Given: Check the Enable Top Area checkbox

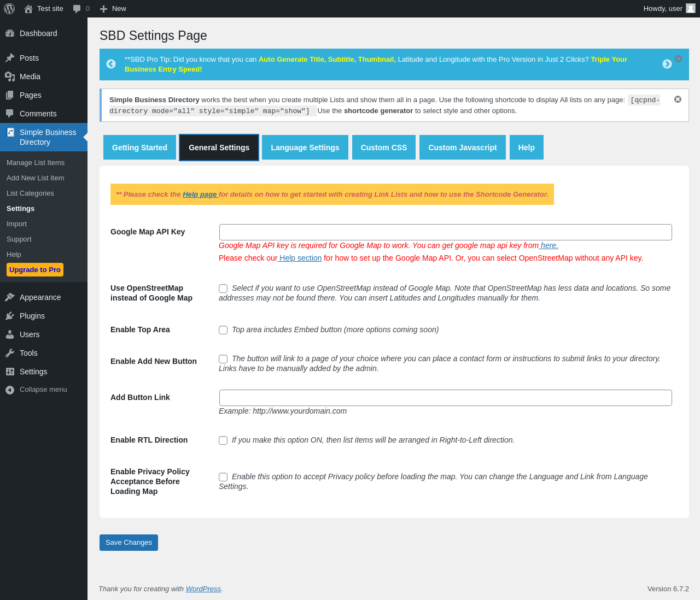Looking at the screenshot, I should tap(223, 330).
